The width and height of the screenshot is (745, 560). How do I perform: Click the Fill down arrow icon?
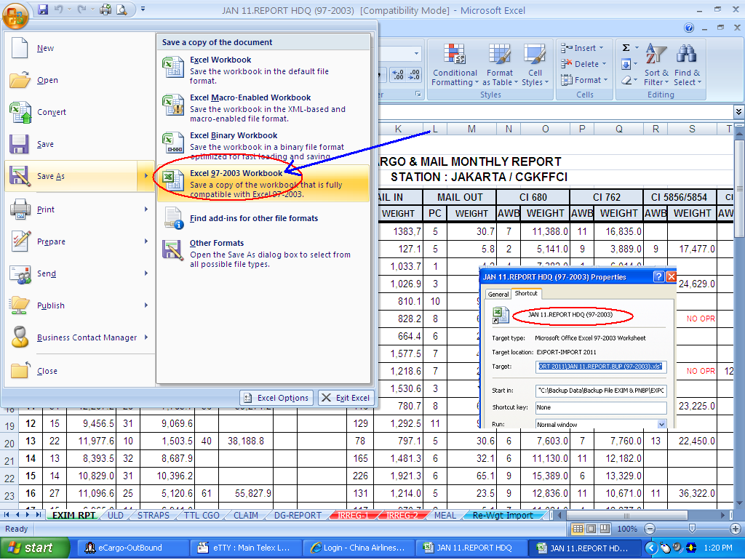click(x=626, y=64)
